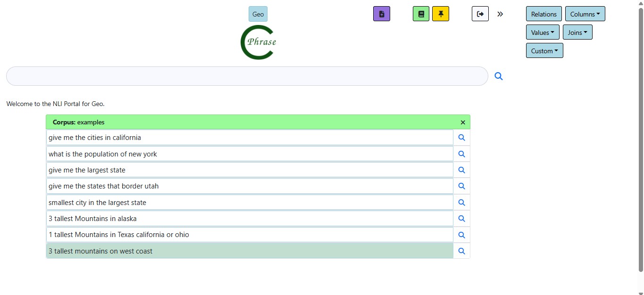644x295 pixels.
Task: Close the examples corpus panel
Action: coord(463,123)
